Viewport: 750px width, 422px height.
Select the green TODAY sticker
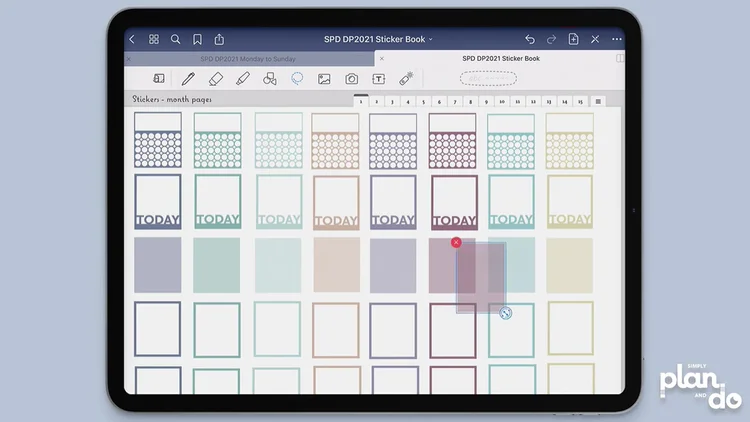218,201
